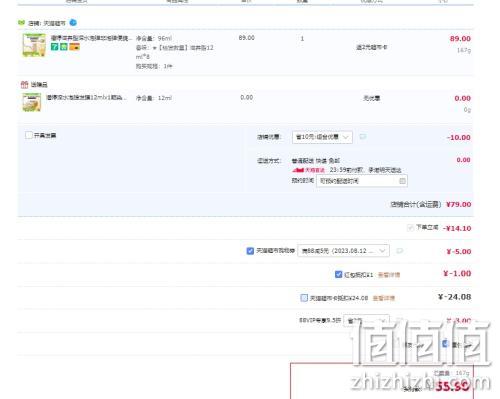Click the ¥-5.00 coupon amount
Image resolution: width=500 pixels, height=399 pixels.
coord(459,252)
